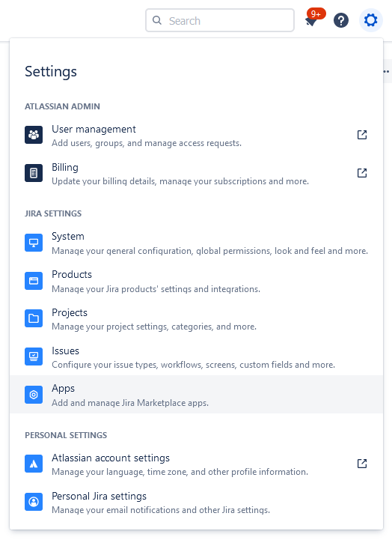Select the Issues settings entry
Screen dimensions: 392x543
(196, 357)
